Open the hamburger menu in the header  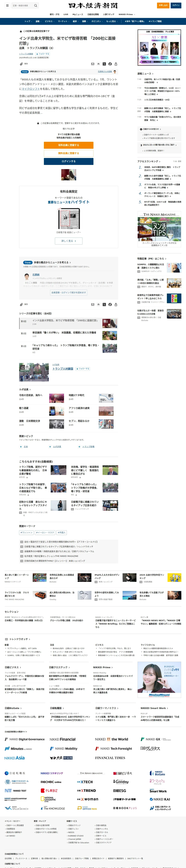[7, 5]
